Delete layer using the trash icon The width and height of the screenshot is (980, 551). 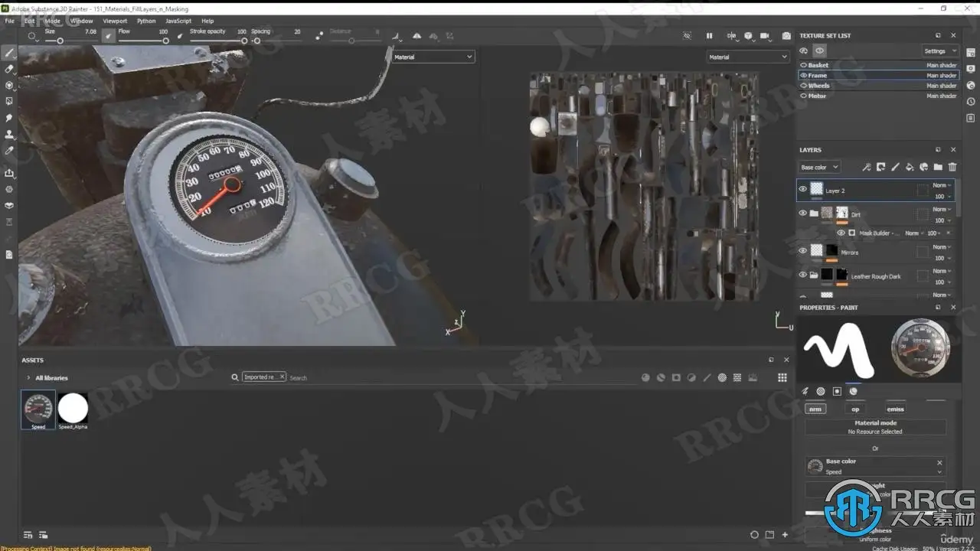point(952,167)
